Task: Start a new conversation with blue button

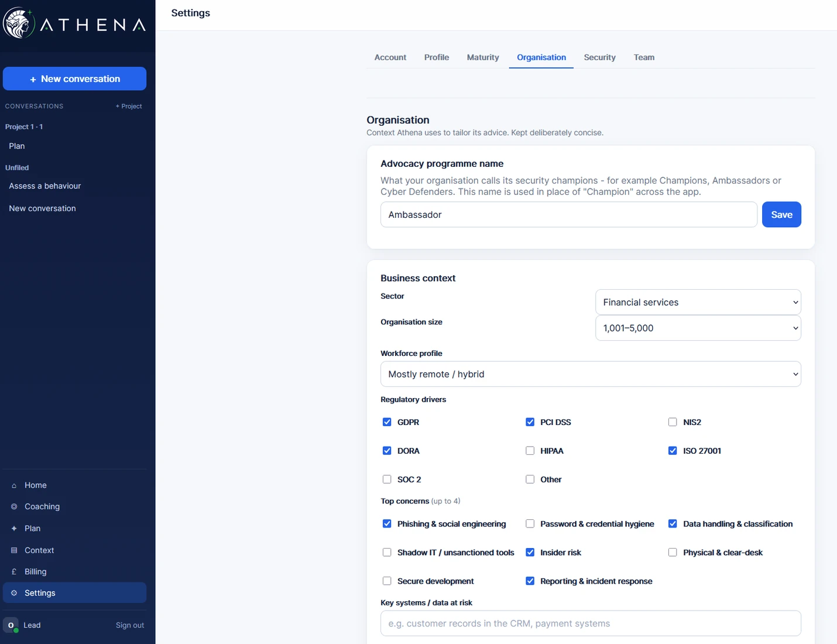Action: [74, 78]
